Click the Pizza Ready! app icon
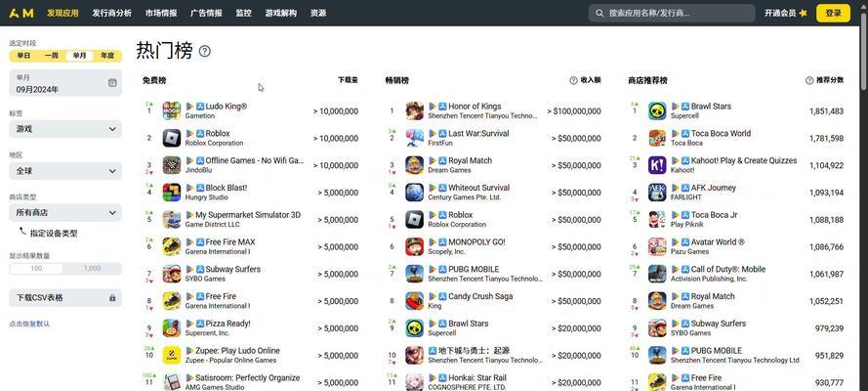The height and width of the screenshot is (391, 868). tap(172, 327)
